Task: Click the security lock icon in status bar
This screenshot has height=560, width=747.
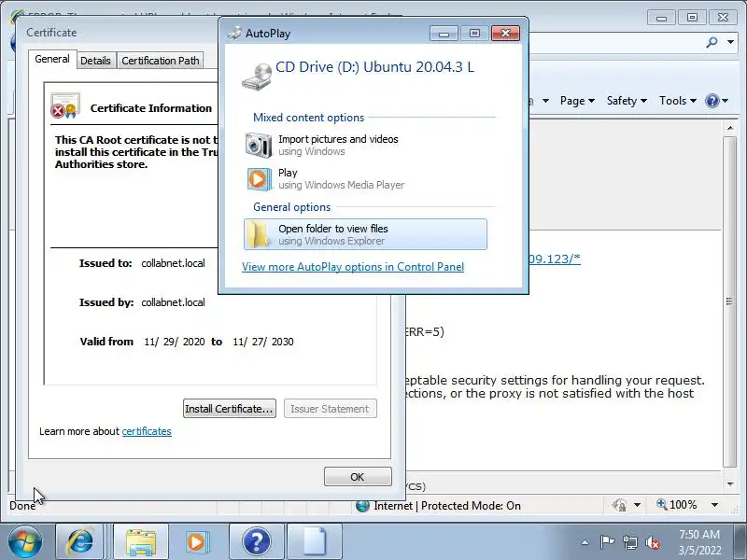Action: [619, 505]
